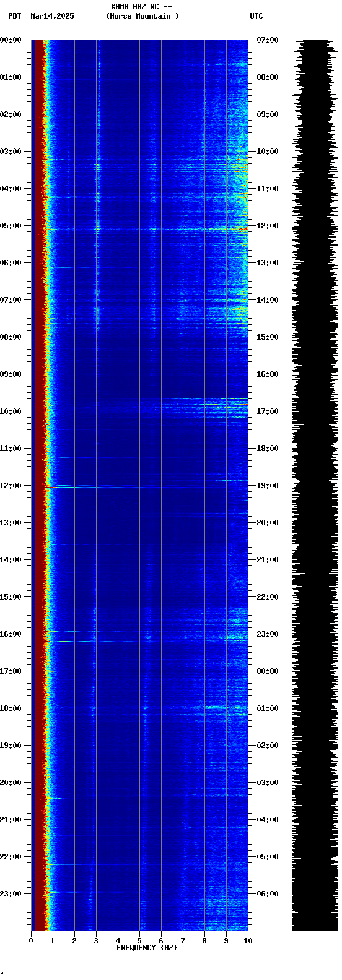Screen dimensions: 342x980
Task: Click the 20:00 PDT time label
Action: click(11, 783)
